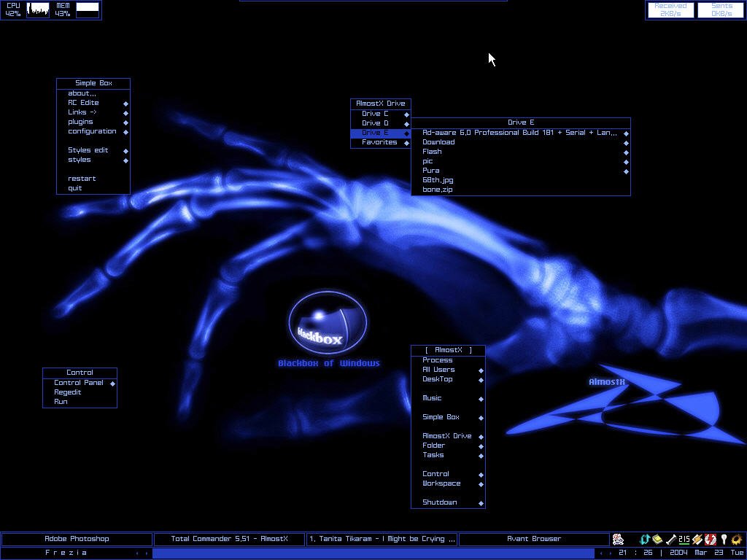
Task: Click the multicolored first system tray icon
Action: point(619,539)
